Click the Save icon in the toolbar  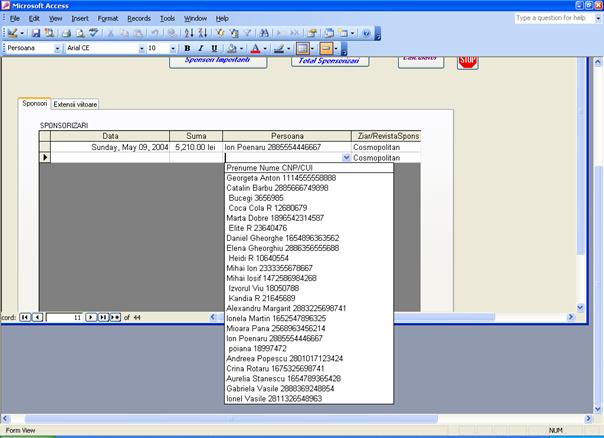click(x=37, y=33)
